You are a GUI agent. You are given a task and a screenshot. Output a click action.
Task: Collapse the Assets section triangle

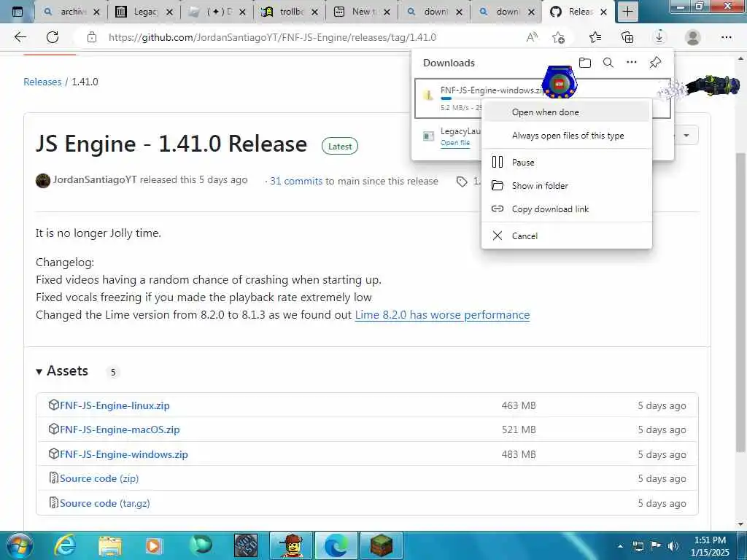(39, 371)
